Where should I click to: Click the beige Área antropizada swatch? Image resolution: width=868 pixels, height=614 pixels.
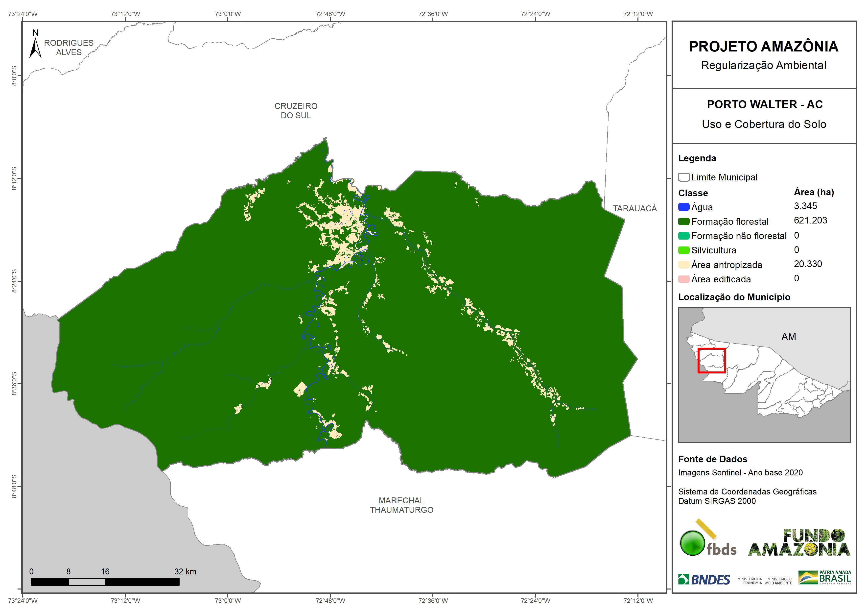(683, 265)
